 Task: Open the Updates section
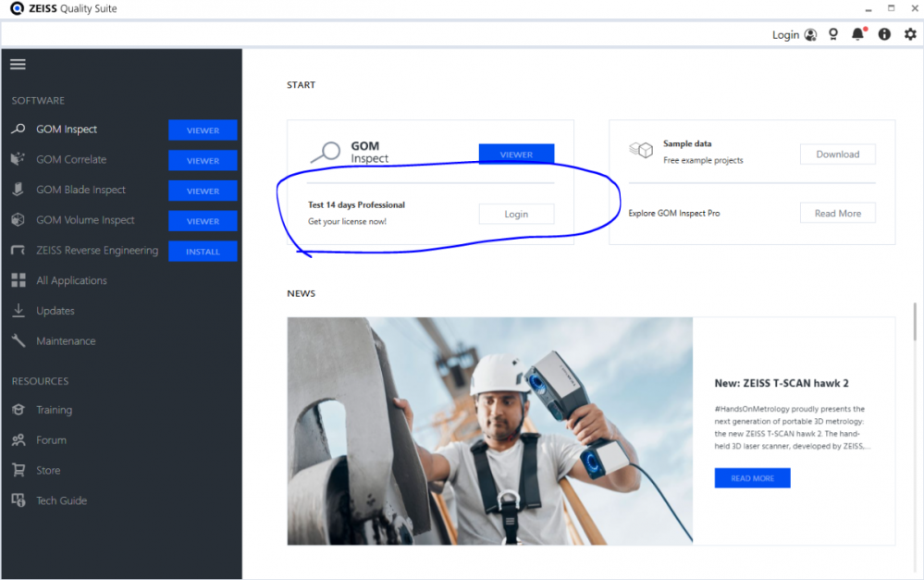point(55,311)
